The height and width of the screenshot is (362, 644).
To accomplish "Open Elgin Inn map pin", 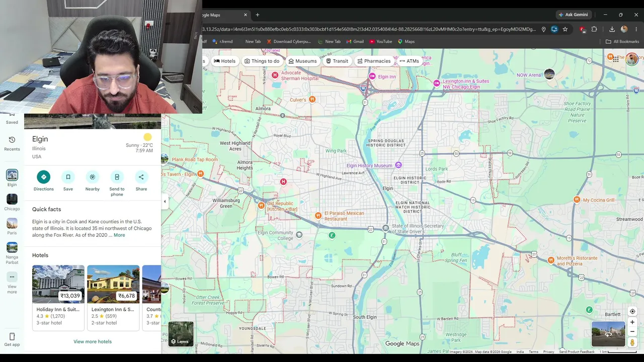I will (x=372, y=76).
